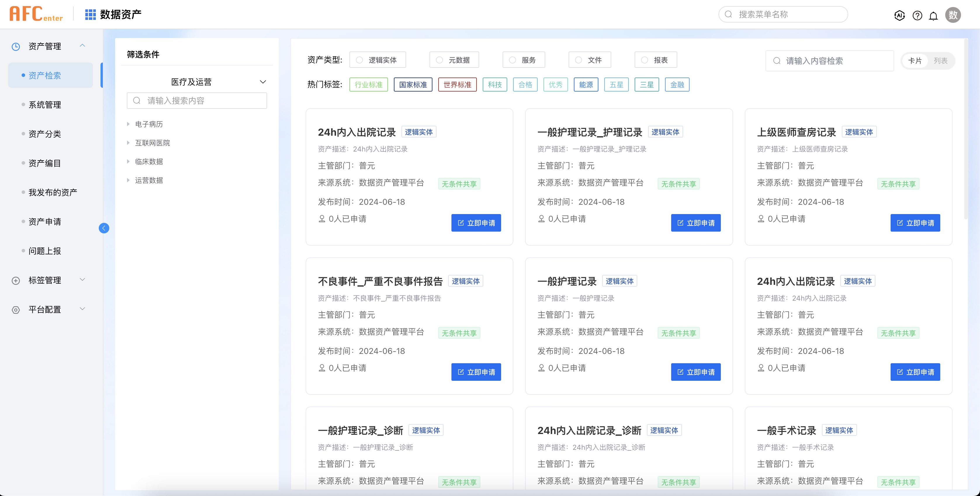Image resolution: width=980 pixels, height=496 pixels.
Task: Apply for the first 24h内入出院记录 card
Action: tap(476, 223)
